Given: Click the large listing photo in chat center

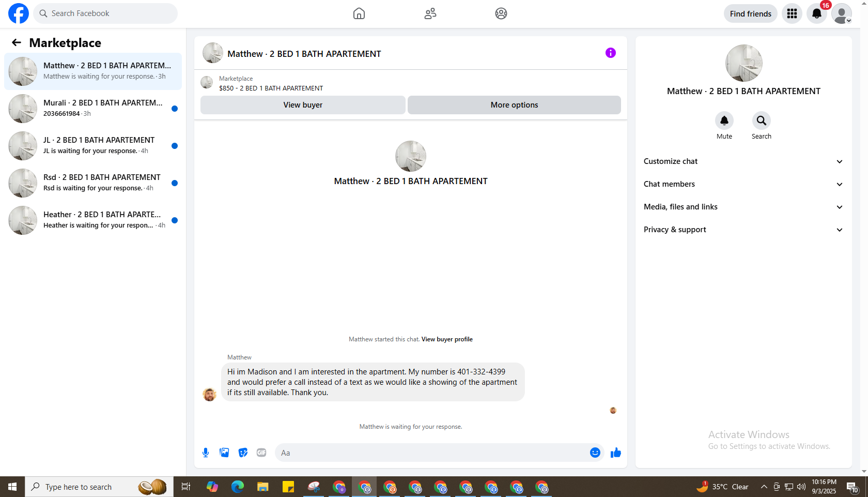Looking at the screenshot, I should point(411,156).
